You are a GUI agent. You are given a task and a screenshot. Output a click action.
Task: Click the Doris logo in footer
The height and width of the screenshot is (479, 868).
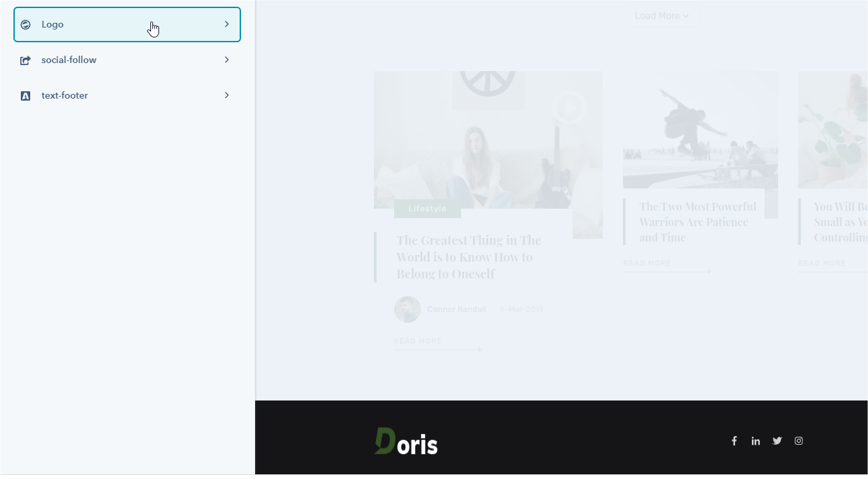pyautogui.click(x=406, y=441)
